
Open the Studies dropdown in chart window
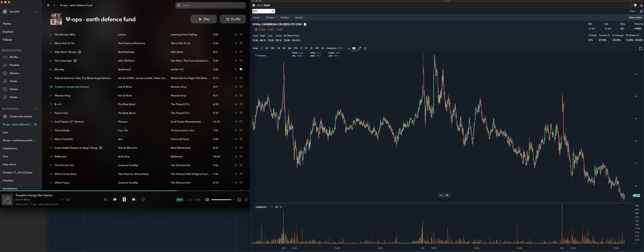click(286, 18)
